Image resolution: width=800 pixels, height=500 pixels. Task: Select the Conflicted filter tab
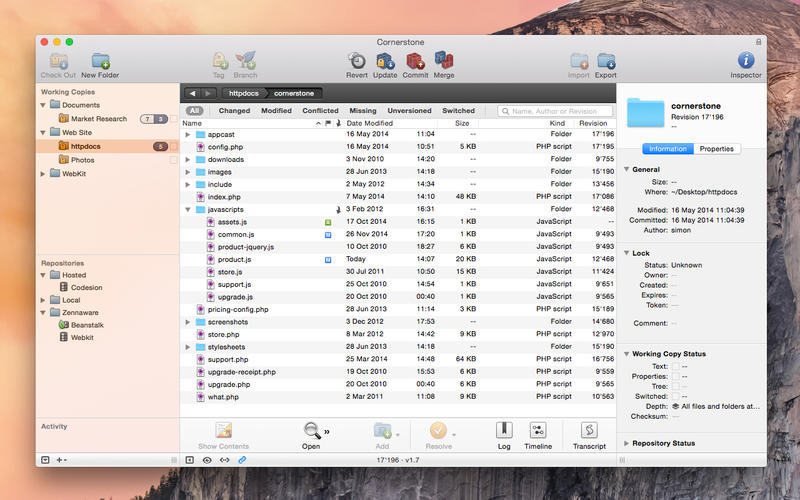click(320, 111)
